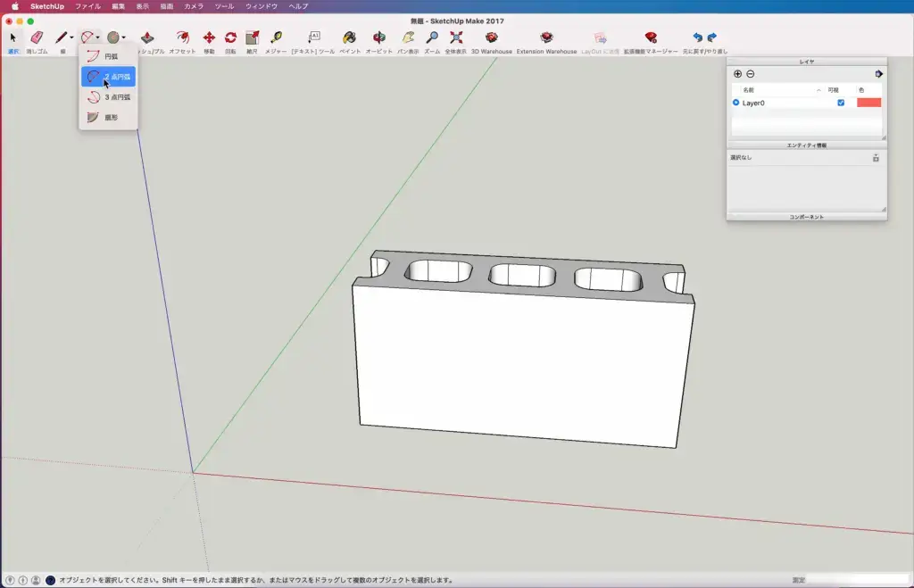The width and height of the screenshot is (914, 588).
Task: Click the Redo arrow icon
Action: [x=711, y=37]
